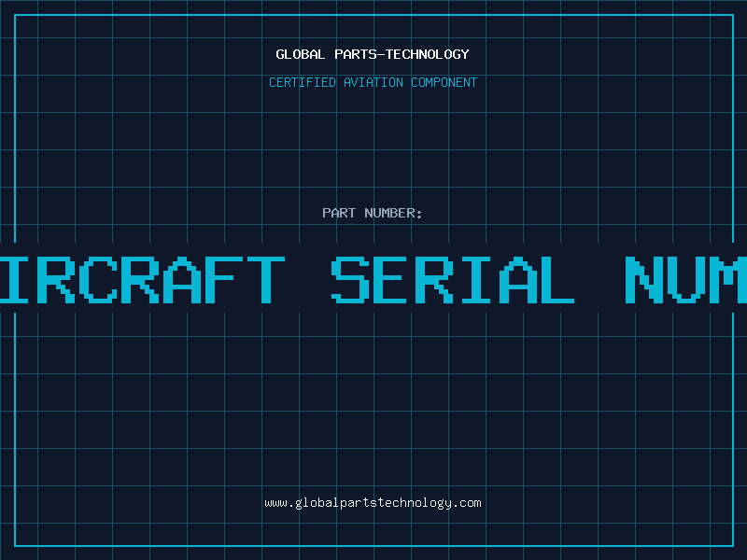Screen dimensions: 747x560
Task: Click the letter T ending IRCRAFT
Action: [265, 279]
